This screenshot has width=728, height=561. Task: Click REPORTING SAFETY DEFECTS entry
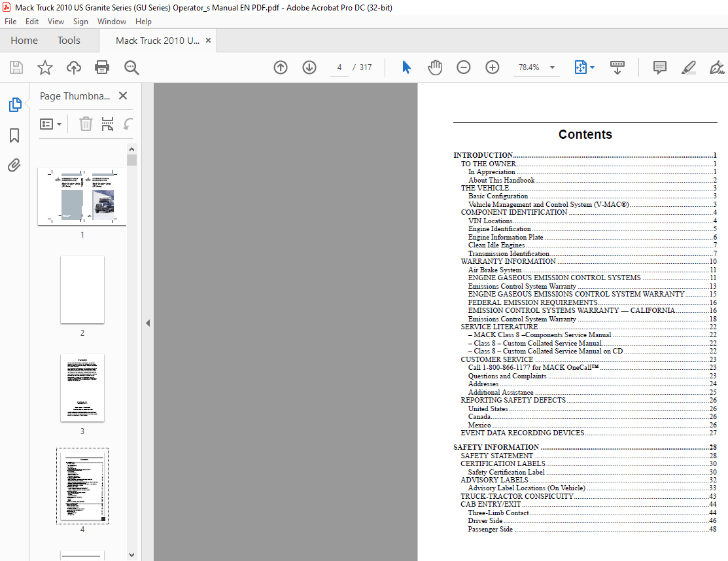[589, 400]
